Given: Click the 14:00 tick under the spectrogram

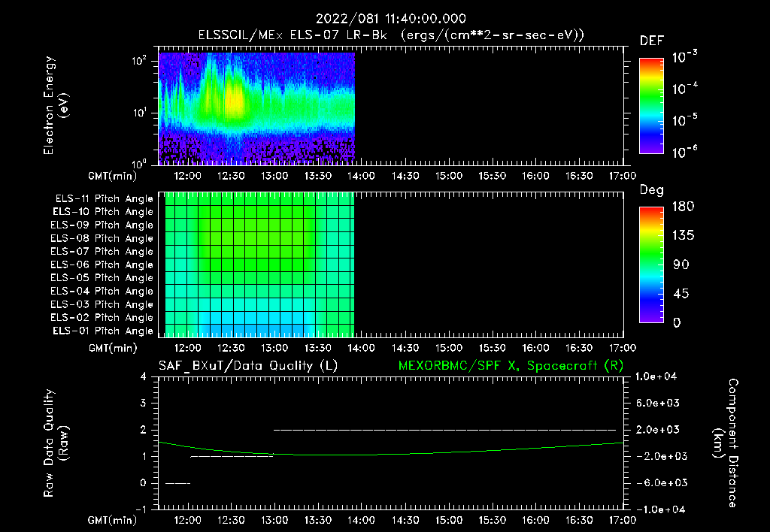Looking at the screenshot, I should [361, 176].
